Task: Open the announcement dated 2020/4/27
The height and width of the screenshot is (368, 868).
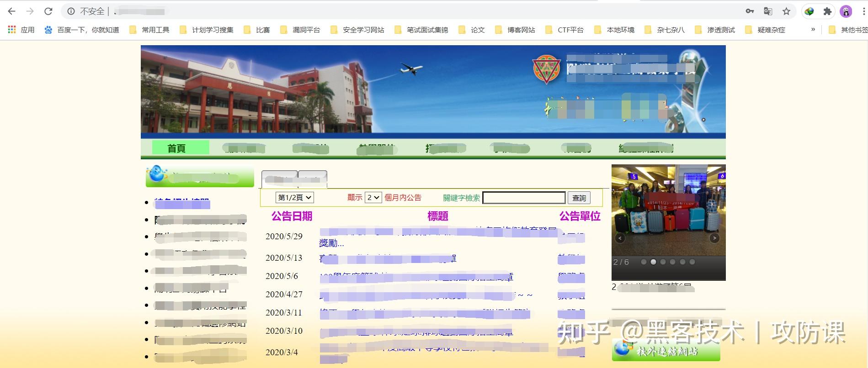Action: (426, 295)
